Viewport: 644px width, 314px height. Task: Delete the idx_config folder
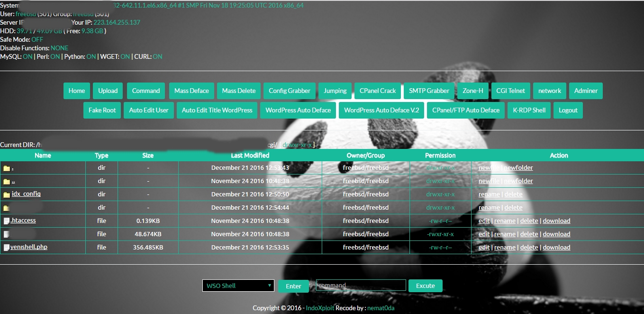click(513, 194)
